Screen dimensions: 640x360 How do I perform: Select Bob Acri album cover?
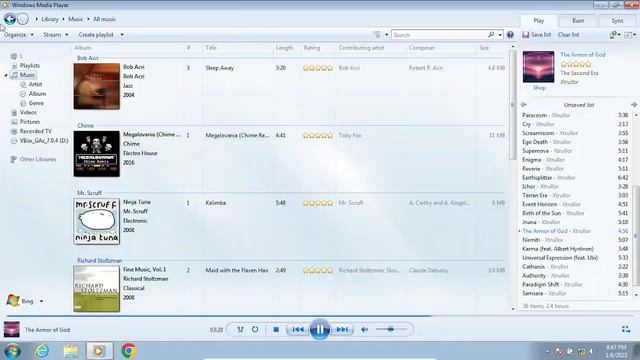(x=97, y=86)
